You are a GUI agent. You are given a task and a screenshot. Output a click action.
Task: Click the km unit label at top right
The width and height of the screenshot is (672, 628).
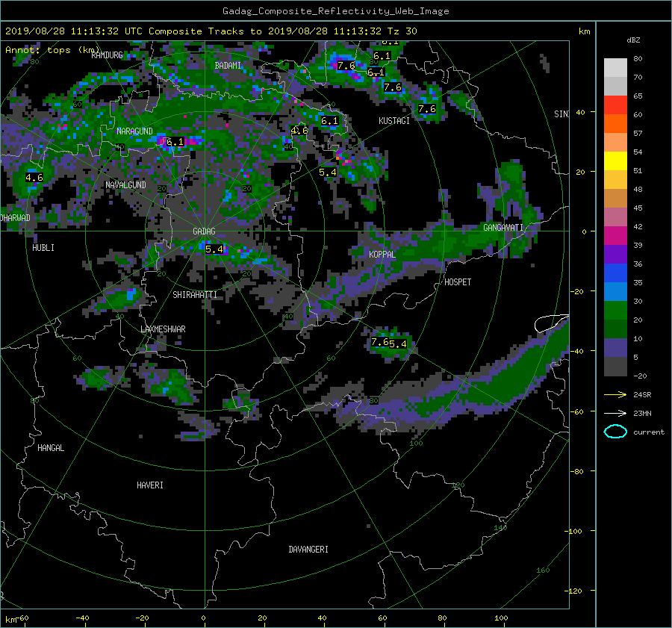coord(584,31)
